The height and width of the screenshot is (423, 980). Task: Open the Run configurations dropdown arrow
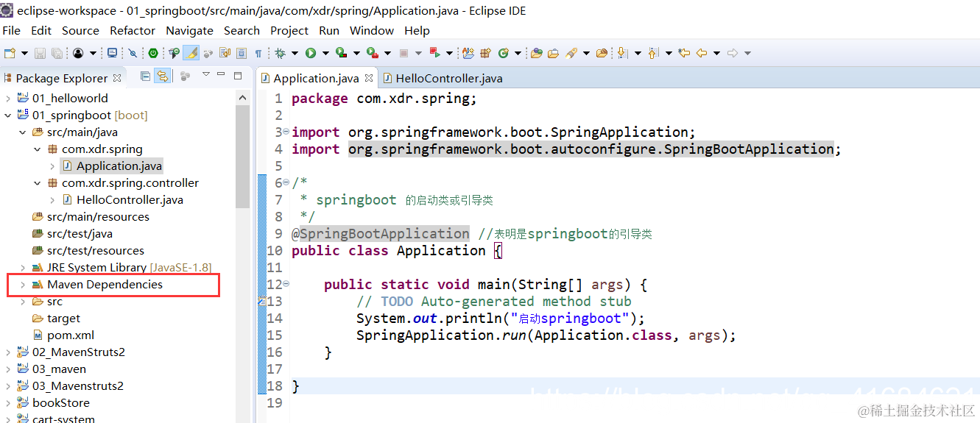point(325,53)
